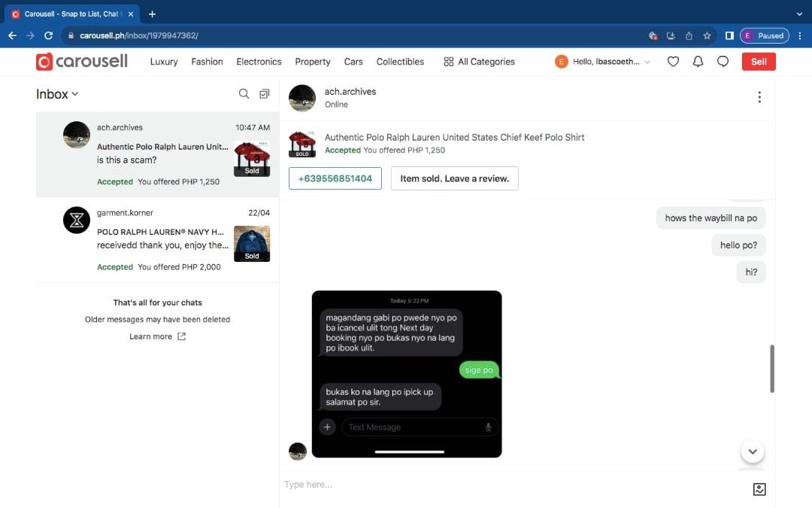Click the chat scrollbar thumb
This screenshot has height=508, width=812.
tap(771, 369)
